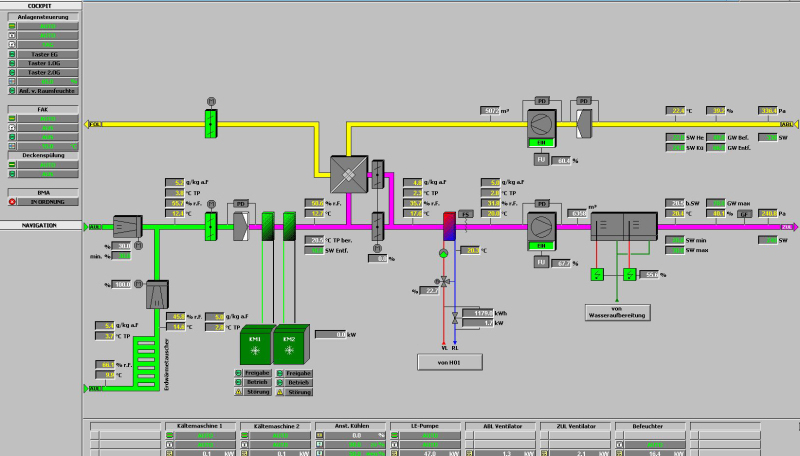
Task: Click the GF sensor box
Action: [744, 214]
